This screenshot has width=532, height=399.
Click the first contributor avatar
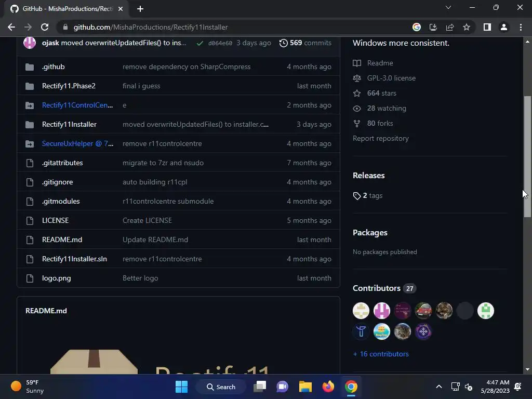[361, 311]
